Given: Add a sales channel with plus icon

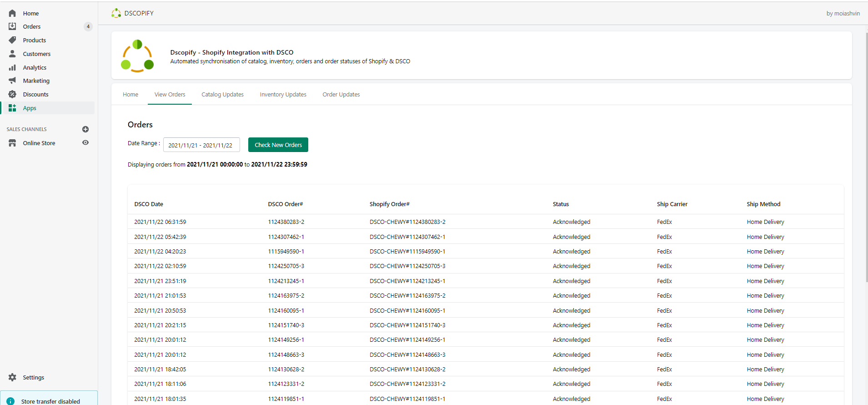Looking at the screenshot, I should tap(85, 129).
